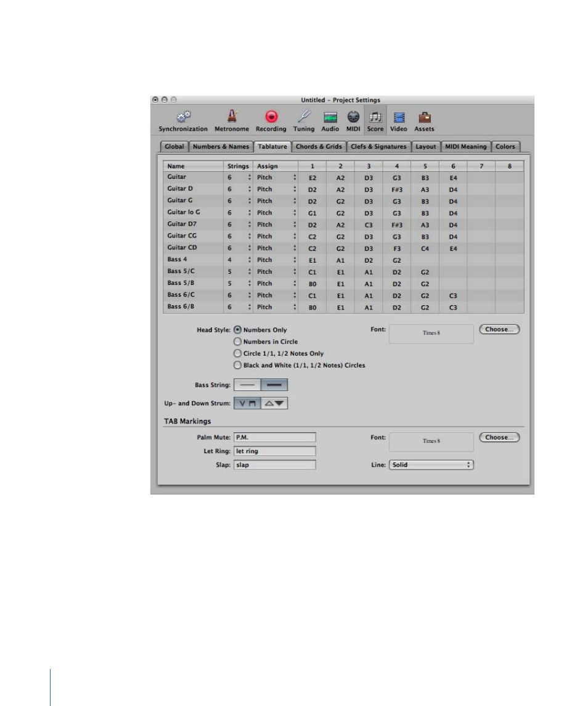This screenshot has width=588, height=706.
Task: Select Circle 1/1, 1/2 Notes Only option
Action: point(238,353)
